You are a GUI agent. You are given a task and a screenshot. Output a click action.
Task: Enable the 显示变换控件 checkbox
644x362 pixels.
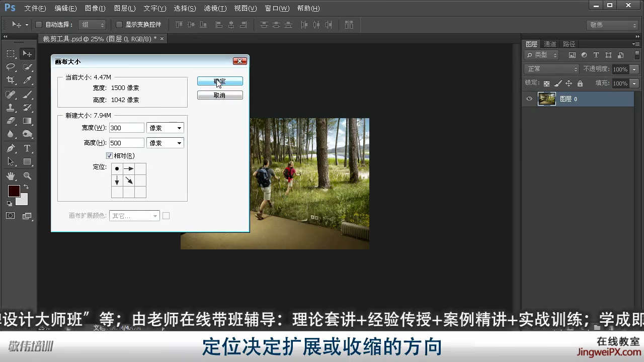click(119, 25)
